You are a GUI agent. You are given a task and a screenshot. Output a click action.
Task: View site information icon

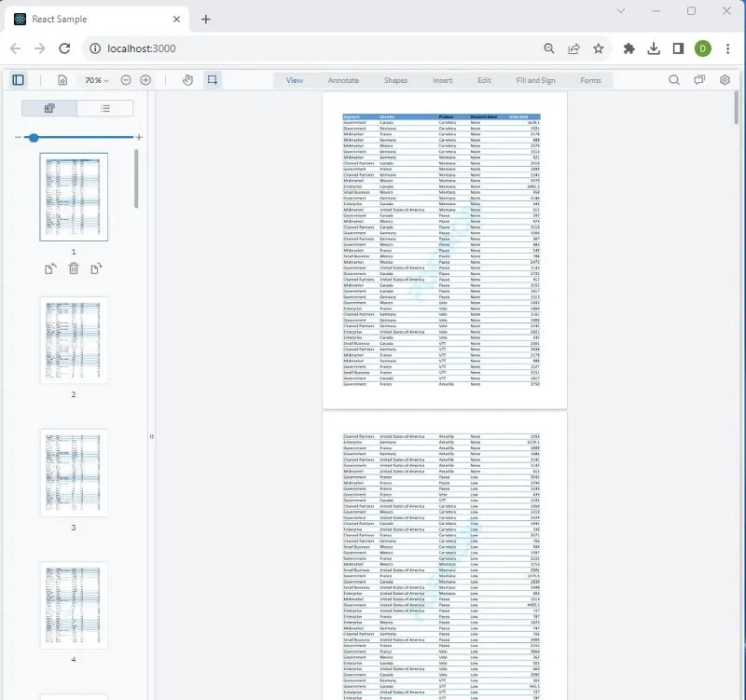pos(95,48)
